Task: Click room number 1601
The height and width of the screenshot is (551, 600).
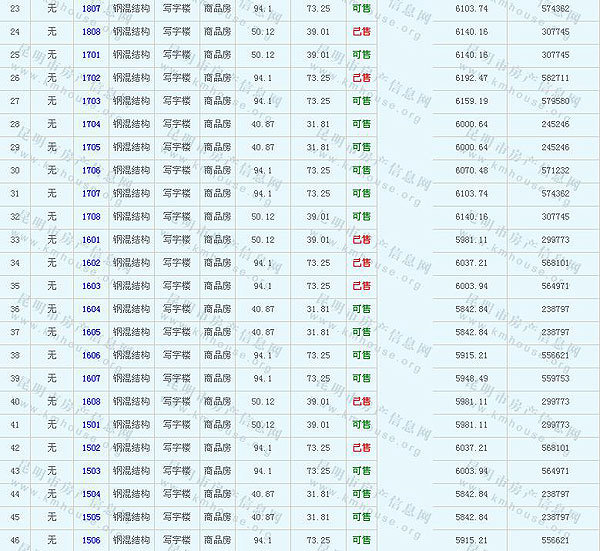Action: [x=91, y=239]
